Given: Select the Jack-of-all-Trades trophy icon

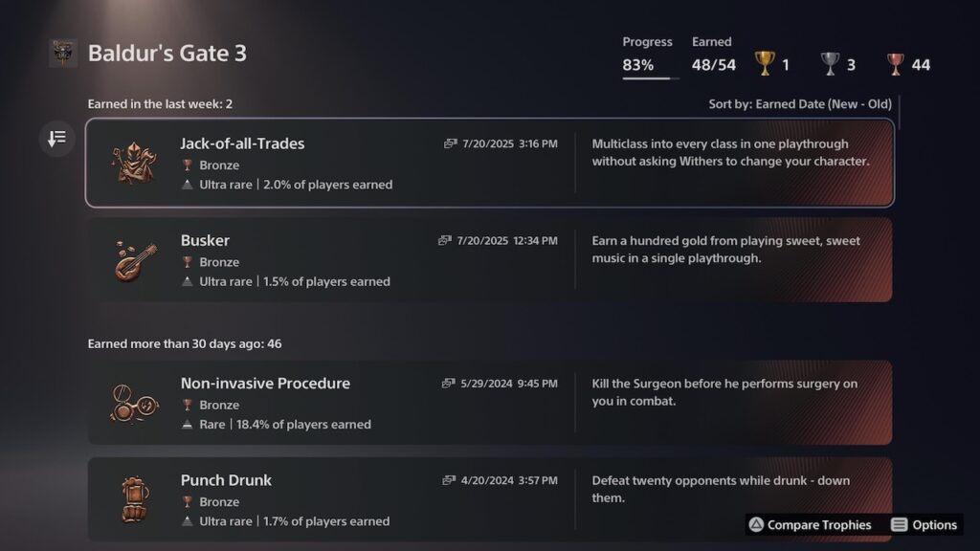Looking at the screenshot, I should tap(134, 163).
